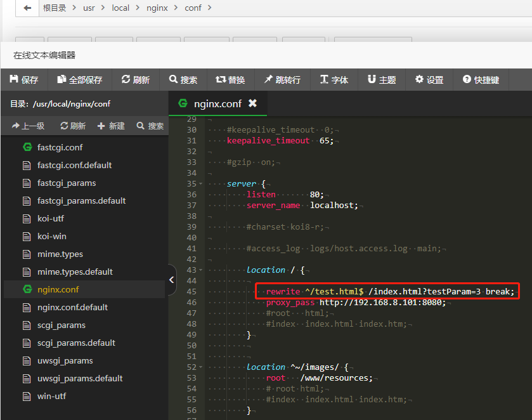Open mime.types.default file
The width and height of the screenshot is (532, 420).
pos(84,272)
